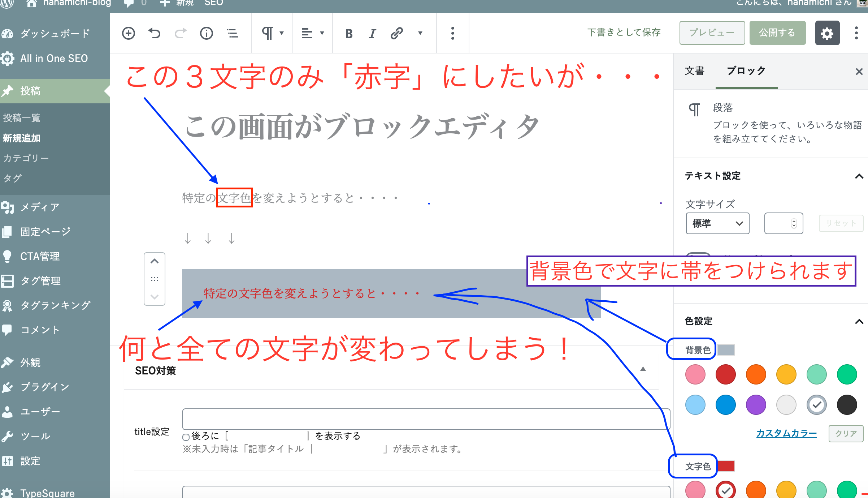
Task: Click the title設定 text input field
Action: pyautogui.click(x=426, y=419)
